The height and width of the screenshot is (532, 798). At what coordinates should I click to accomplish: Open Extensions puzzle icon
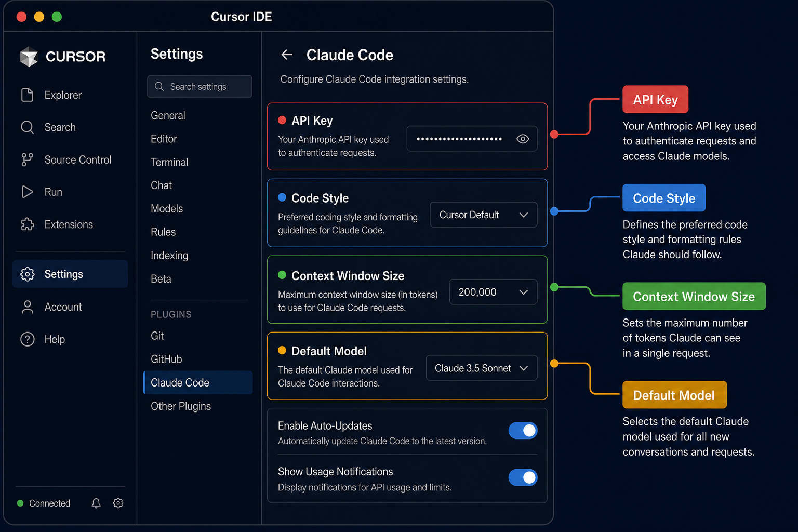(x=27, y=224)
